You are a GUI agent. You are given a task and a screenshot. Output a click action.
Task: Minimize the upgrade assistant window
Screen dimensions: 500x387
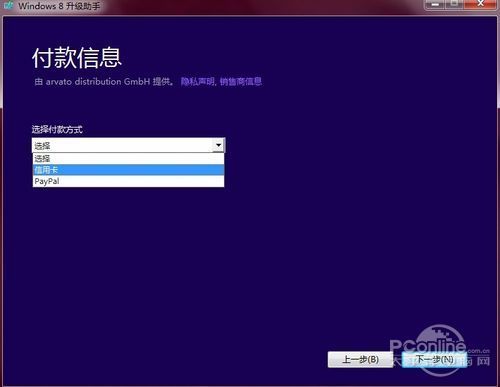point(435,4)
